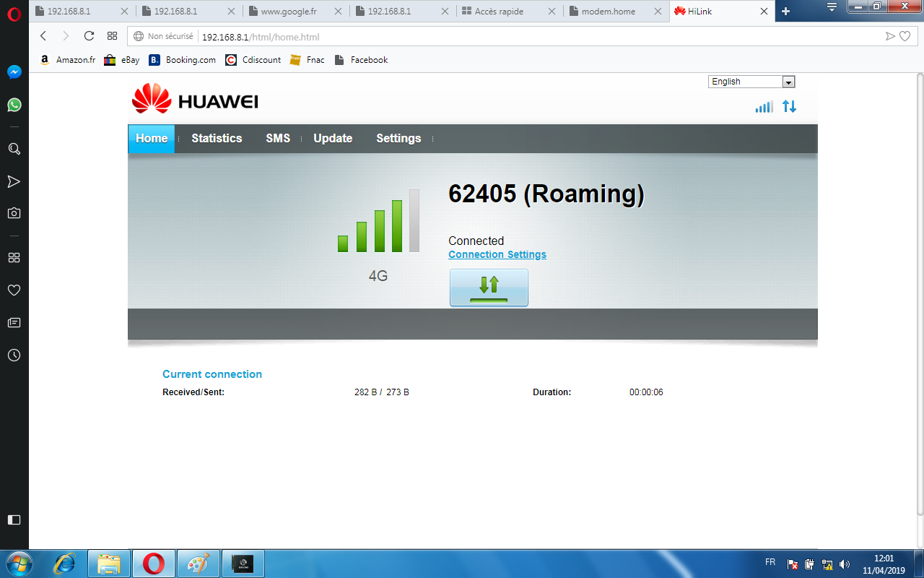This screenshot has width=924, height=578.
Task: Open the SMS tab
Action: click(x=278, y=139)
